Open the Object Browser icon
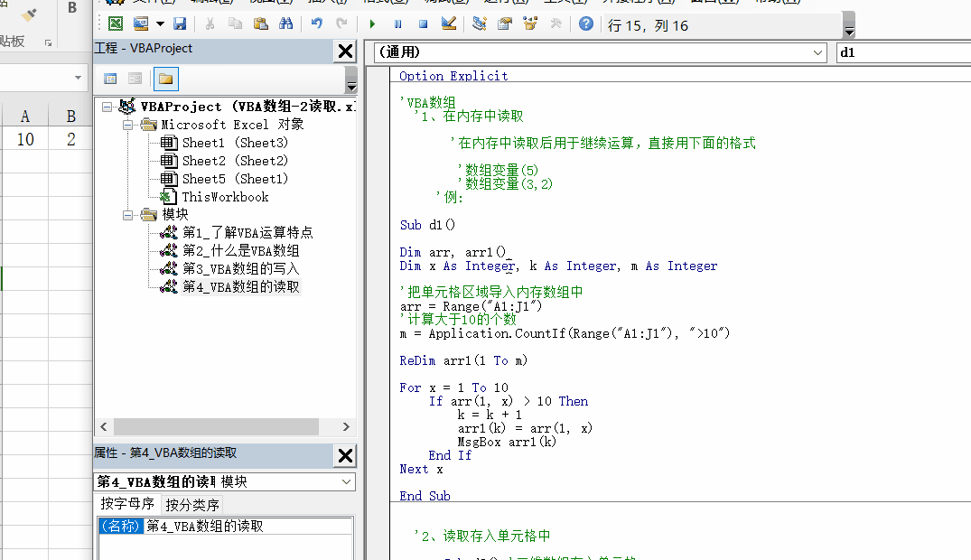971x560 pixels. click(530, 24)
